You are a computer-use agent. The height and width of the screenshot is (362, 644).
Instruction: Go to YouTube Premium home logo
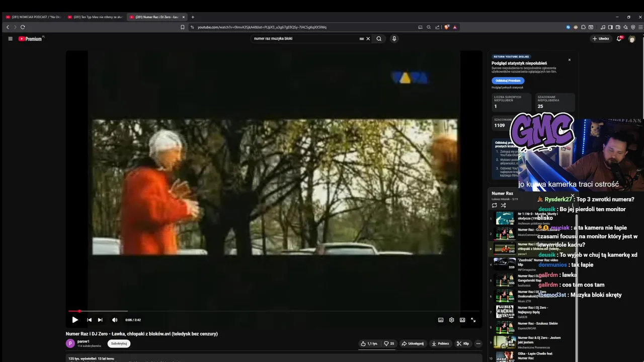pos(31,39)
